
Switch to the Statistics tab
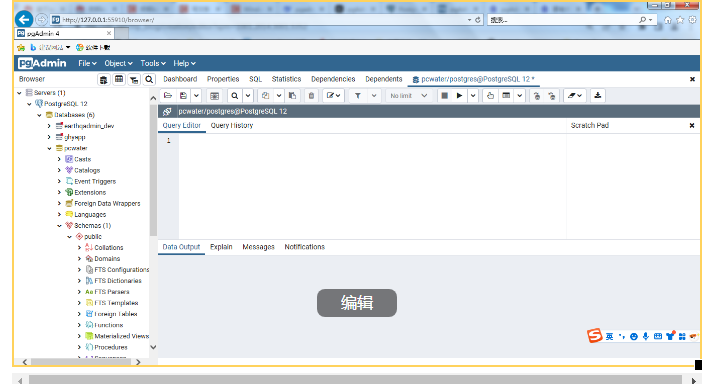click(287, 79)
